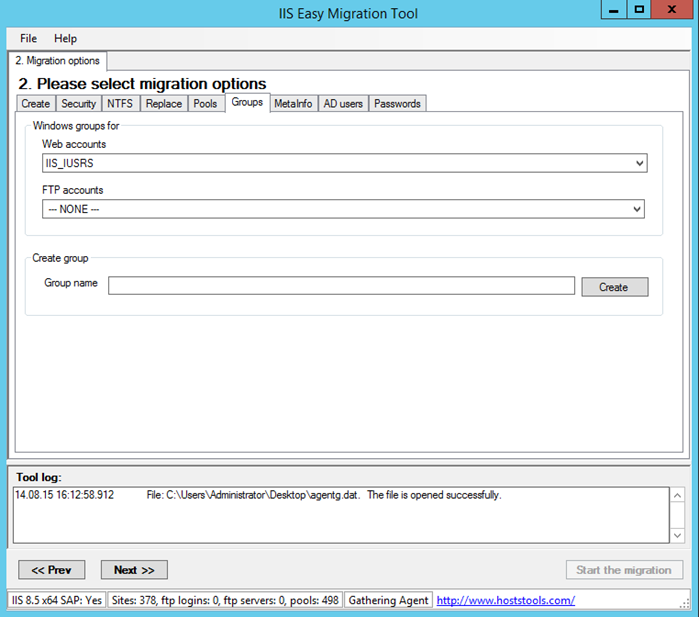Close the IIS Easy Migration Tool window

pos(672,9)
